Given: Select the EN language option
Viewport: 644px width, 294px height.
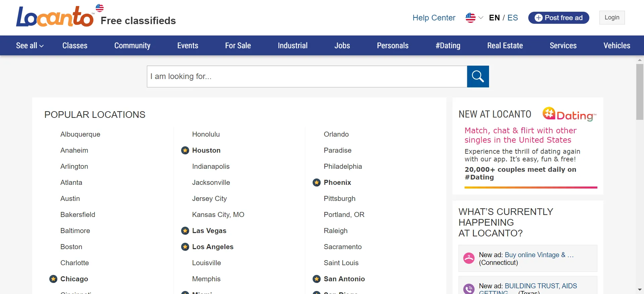Looking at the screenshot, I should pos(494,18).
